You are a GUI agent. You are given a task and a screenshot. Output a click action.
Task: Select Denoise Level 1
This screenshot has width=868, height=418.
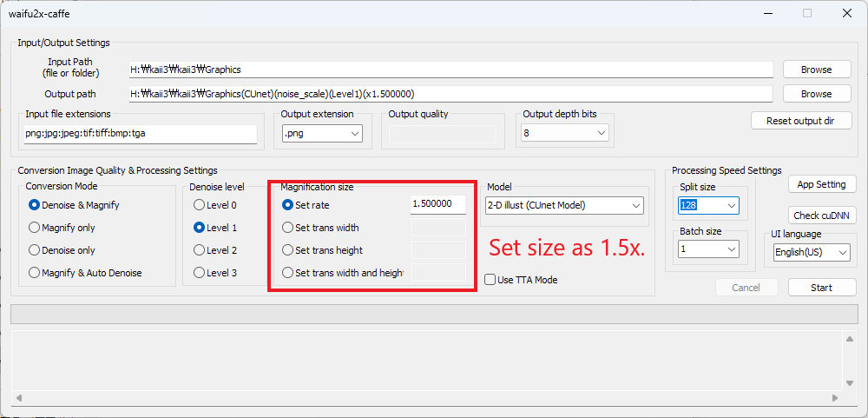tap(215, 228)
